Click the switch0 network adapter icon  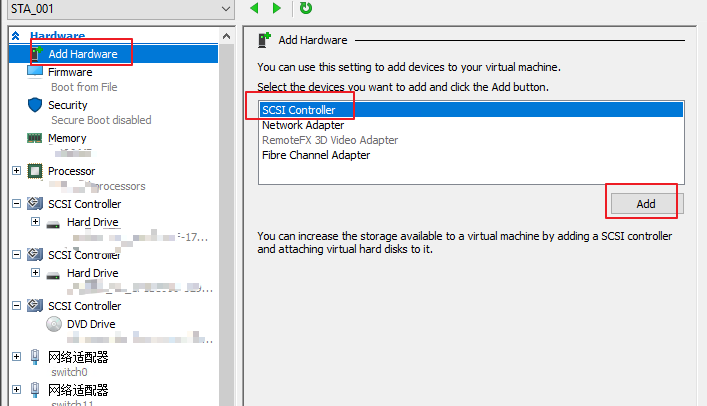click(x=35, y=357)
